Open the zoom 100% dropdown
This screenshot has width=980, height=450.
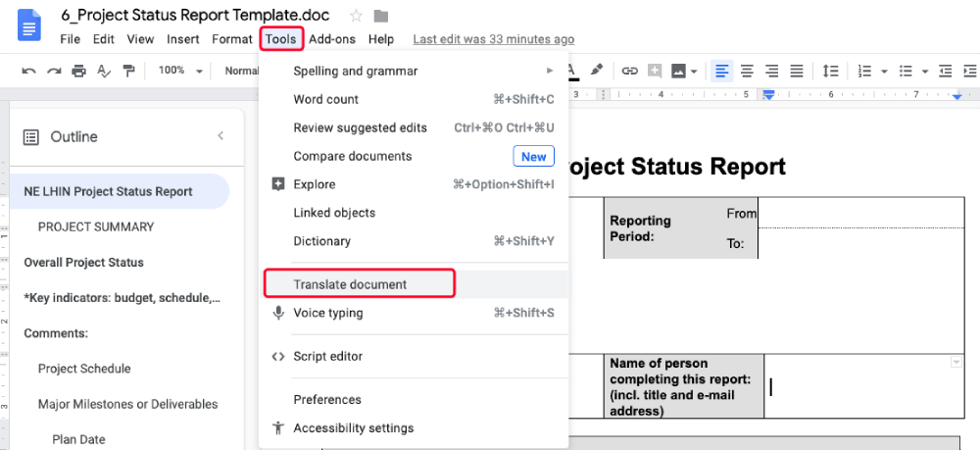click(180, 71)
